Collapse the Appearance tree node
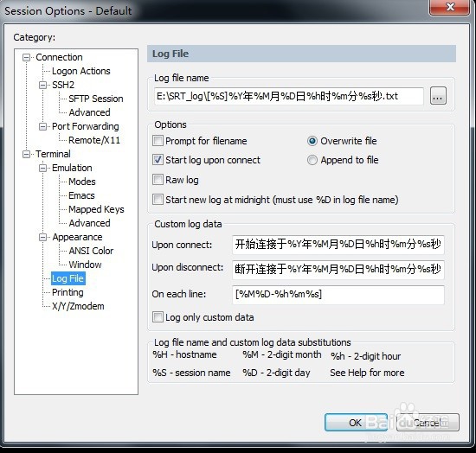Viewport: 476px width, 453px height. (x=43, y=237)
